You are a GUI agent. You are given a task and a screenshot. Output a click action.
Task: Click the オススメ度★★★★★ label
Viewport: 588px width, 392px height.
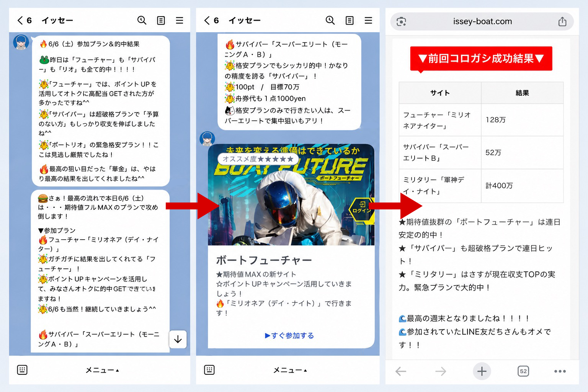[x=258, y=159]
